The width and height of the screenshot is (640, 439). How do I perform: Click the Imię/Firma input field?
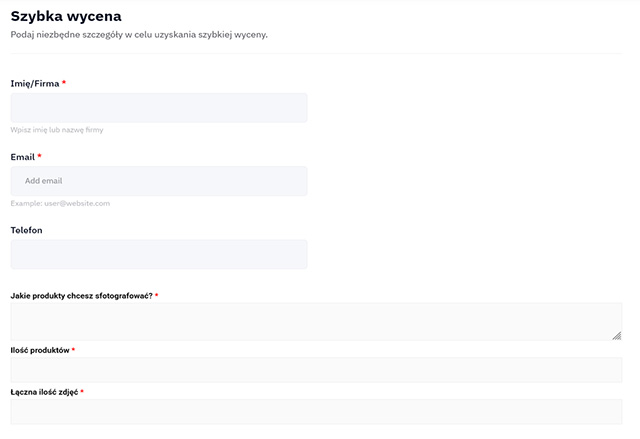(x=158, y=108)
